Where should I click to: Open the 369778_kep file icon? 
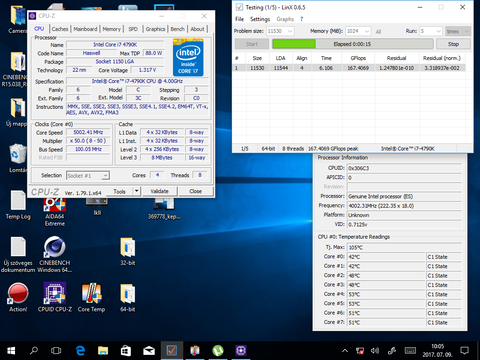(164, 209)
